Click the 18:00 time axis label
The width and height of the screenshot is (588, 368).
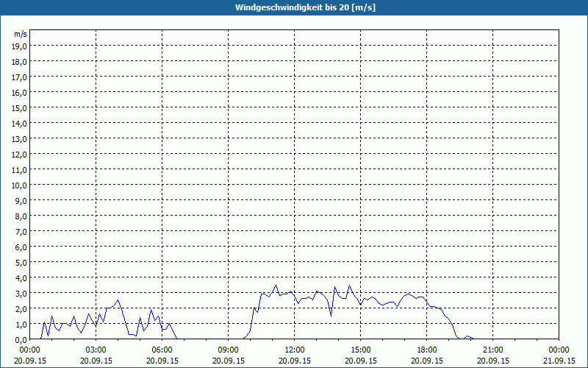click(x=427, y=350)
